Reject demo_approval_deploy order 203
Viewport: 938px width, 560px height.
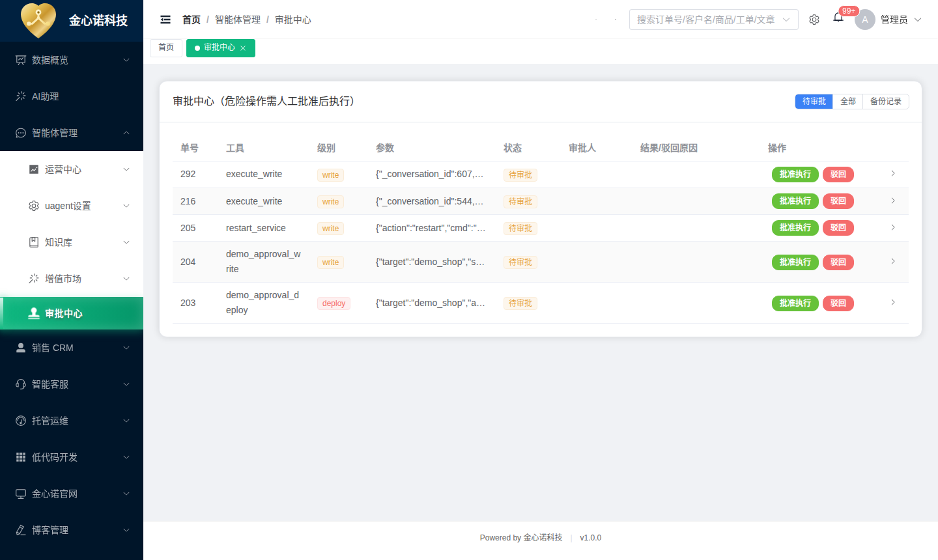pyautogui.click(x=838, y=303)
